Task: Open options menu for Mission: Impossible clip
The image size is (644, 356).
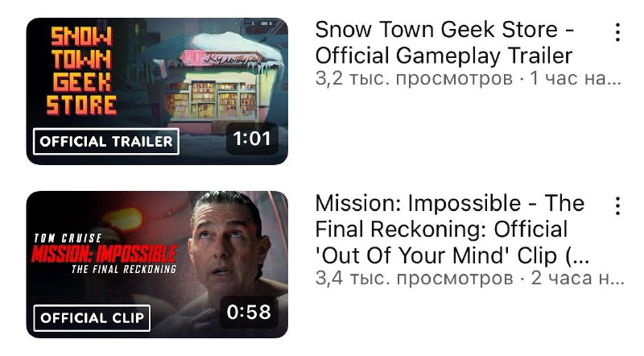Action: click(x=617, y=205)
